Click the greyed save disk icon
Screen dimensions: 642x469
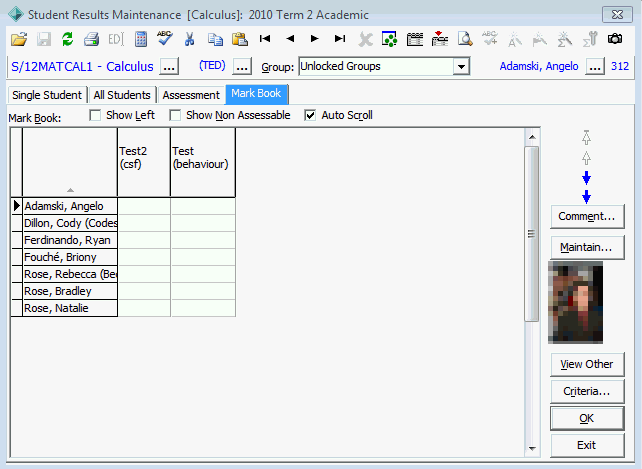click(x=44, y=39)
